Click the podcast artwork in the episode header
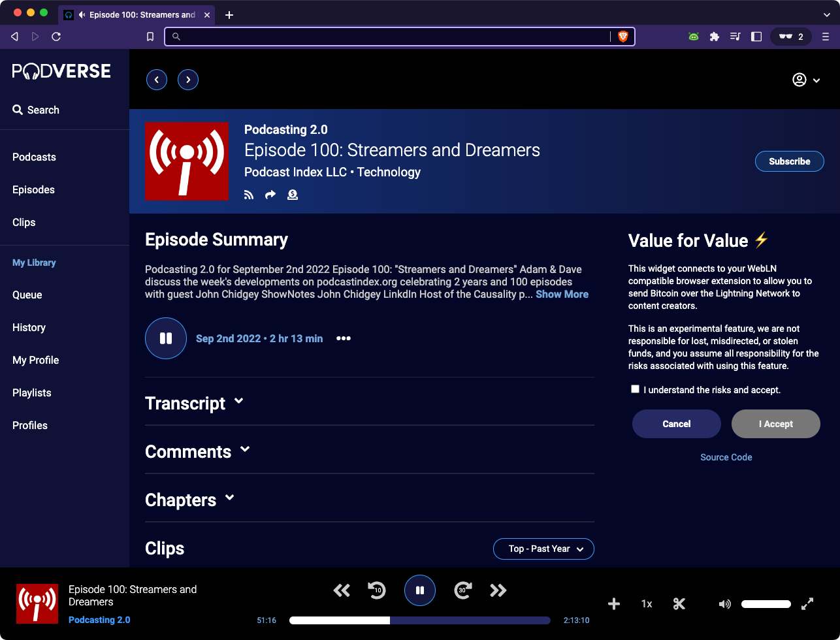This screenshot has width=840, height=640. [x=187, y=161]
